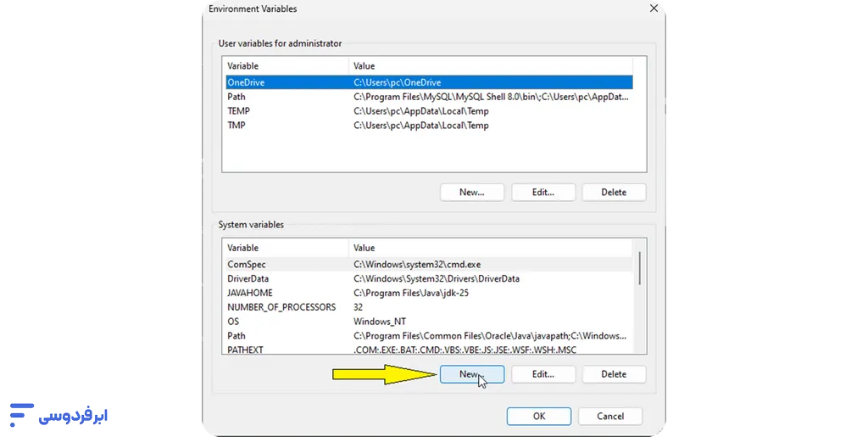Click the C:\Users\pc\OneDrive value
868x437 pixels.
click(398, 82)
